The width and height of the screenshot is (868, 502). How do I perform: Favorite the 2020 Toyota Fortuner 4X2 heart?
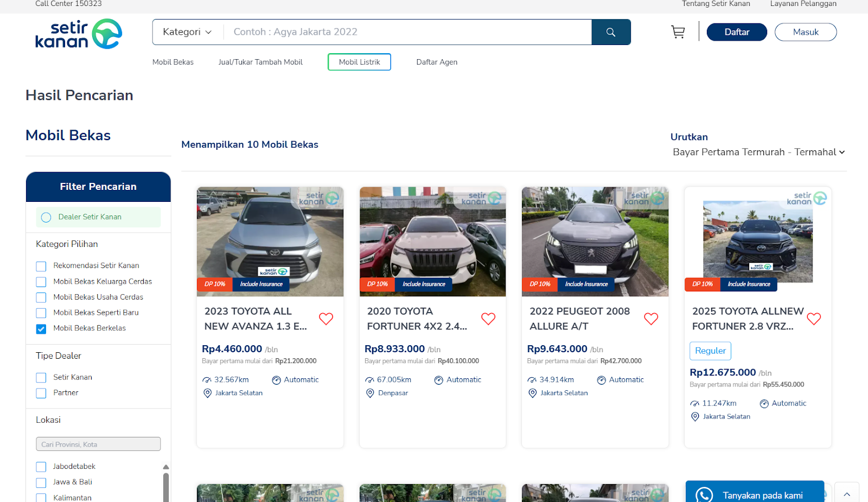(x=488, y=319)
